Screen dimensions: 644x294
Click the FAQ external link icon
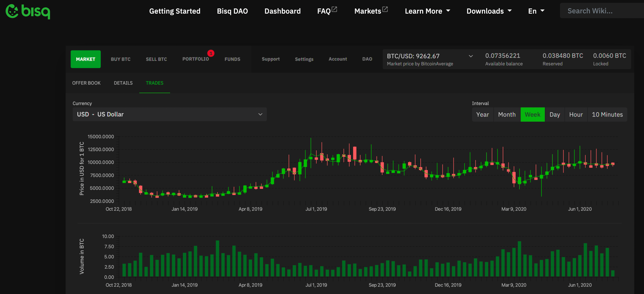pos(334,9)
